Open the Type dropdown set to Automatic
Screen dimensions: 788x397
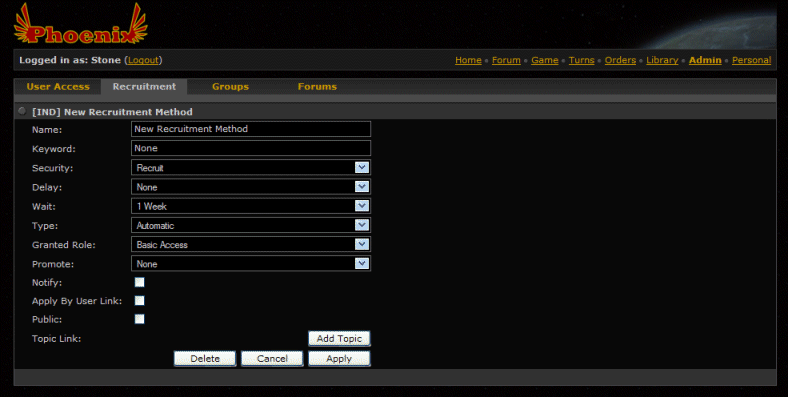pos(251,225)
